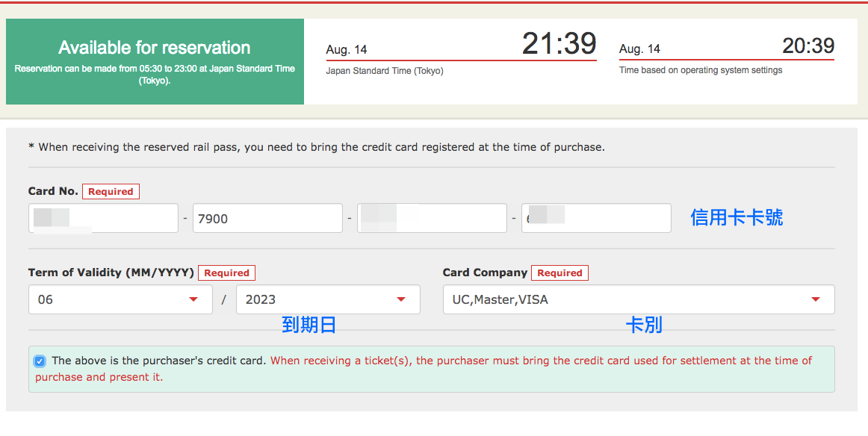Select the fourth Card No. input box
868x436 pixels.
(x=596, y=218)
